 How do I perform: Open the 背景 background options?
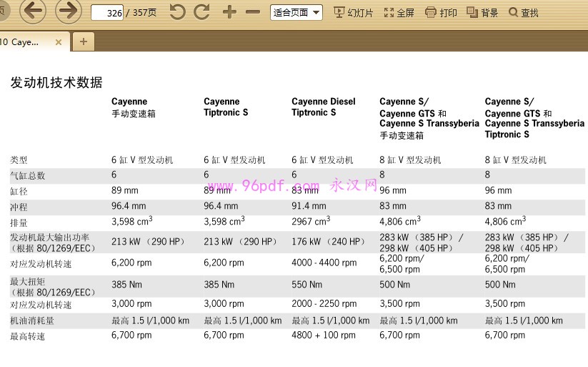[482, 13]
